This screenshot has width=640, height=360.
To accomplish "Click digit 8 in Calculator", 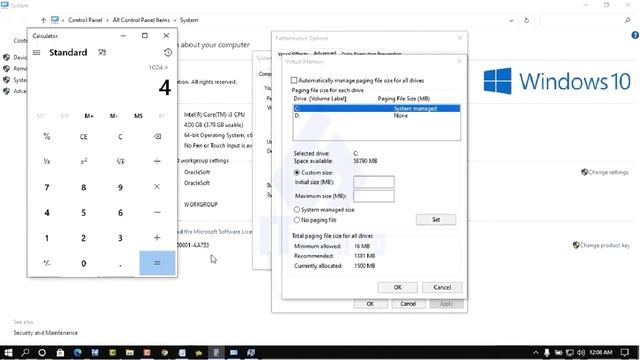I will tap(84, 187).
